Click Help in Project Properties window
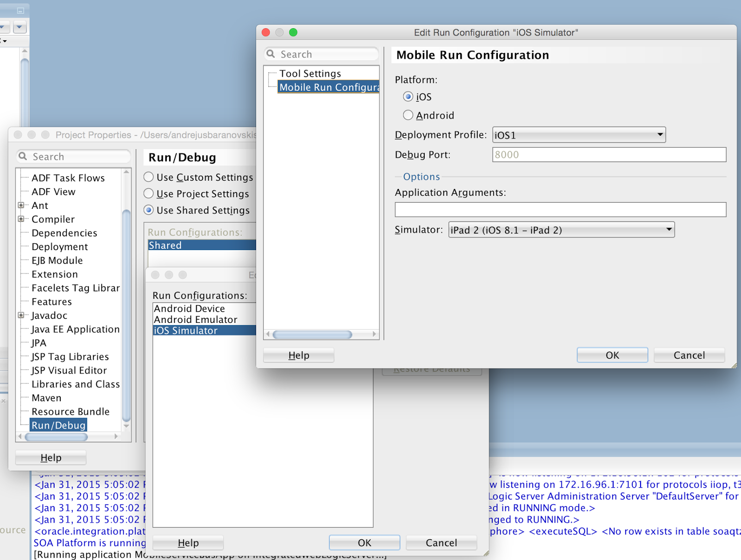 pyautogui.click(x=51, y=458)
